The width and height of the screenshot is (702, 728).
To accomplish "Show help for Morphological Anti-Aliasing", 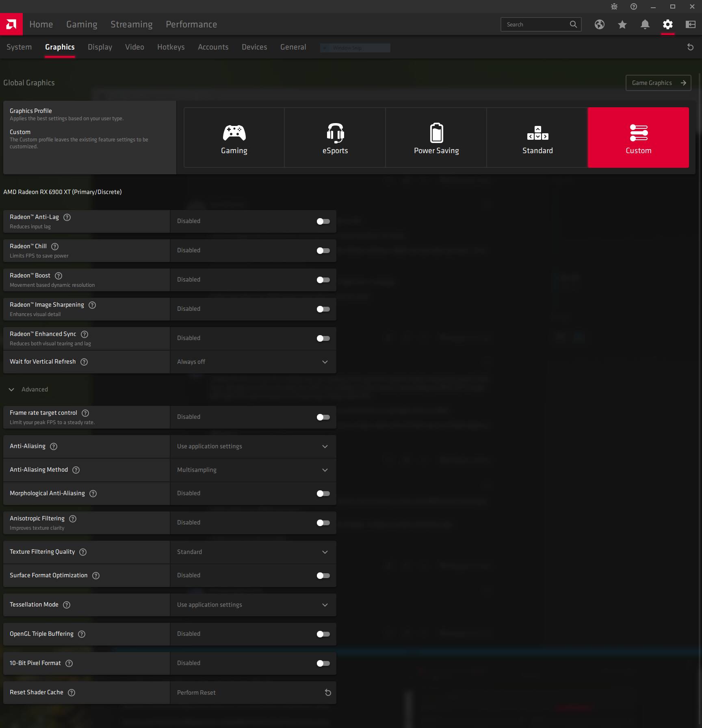I will (93, 494).
